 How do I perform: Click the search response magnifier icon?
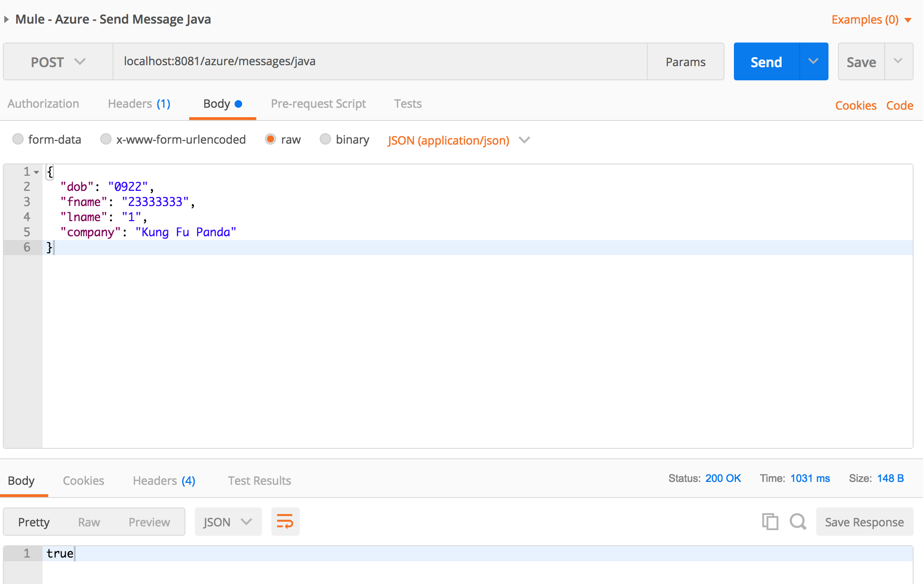tap(798, 522)
